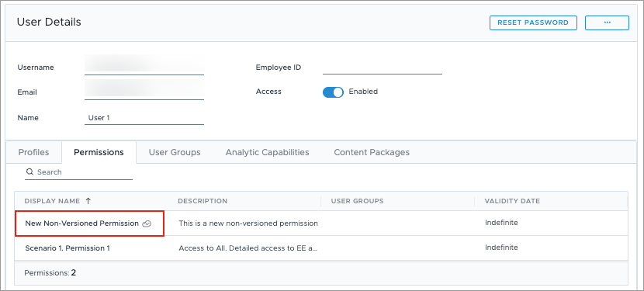This screenshot has height=291, width=644.
Task: Sort by the Description column header
Action: (203, 201)
